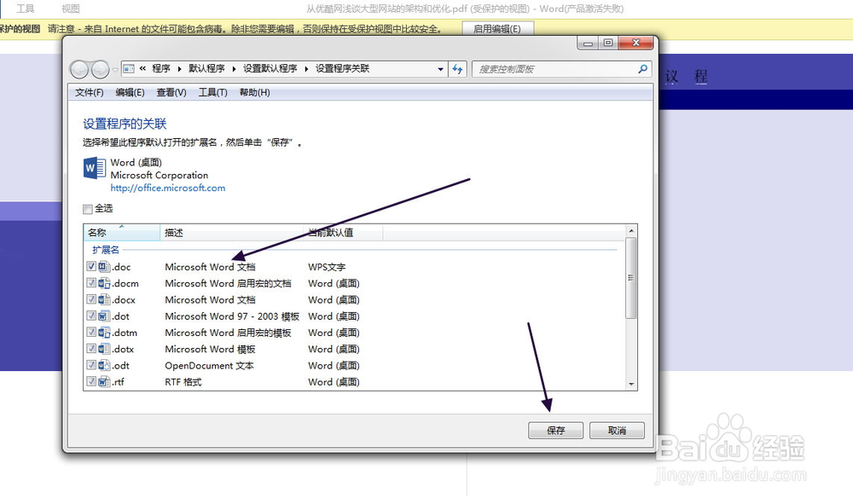Viewport: 853px width, 504px height.
Task: Select 'Microsoft Word 97 - 2003 模板' description
Action: [x=232, y=316]
